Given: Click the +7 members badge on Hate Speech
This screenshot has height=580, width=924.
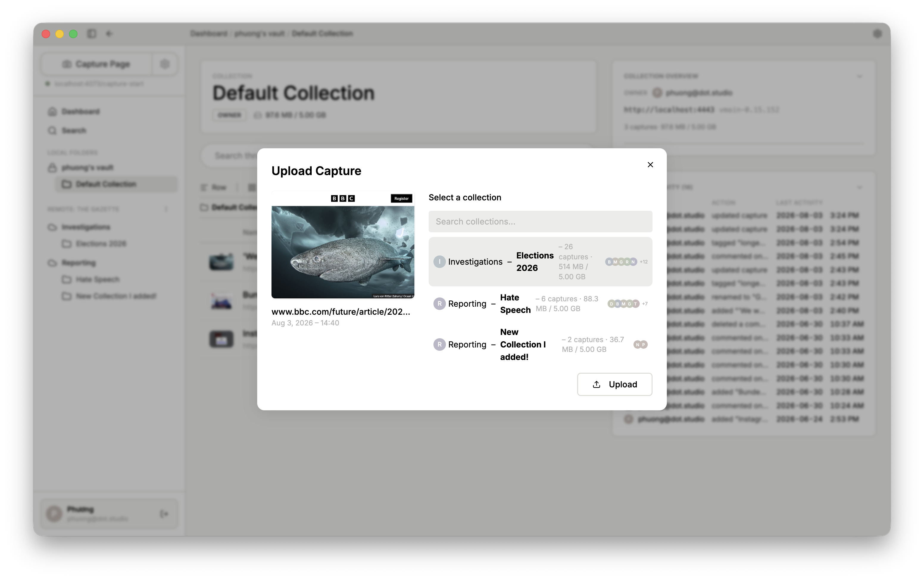Looking at the screenshot, I should 645,304.
